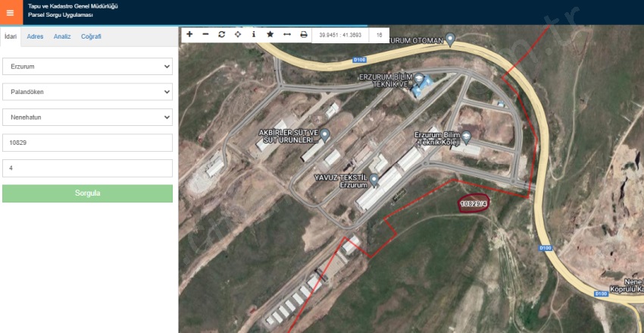The height and width of the screenshot is (333, 644).
Task: Click the star favorites icon
Action: tap(270, 35)
